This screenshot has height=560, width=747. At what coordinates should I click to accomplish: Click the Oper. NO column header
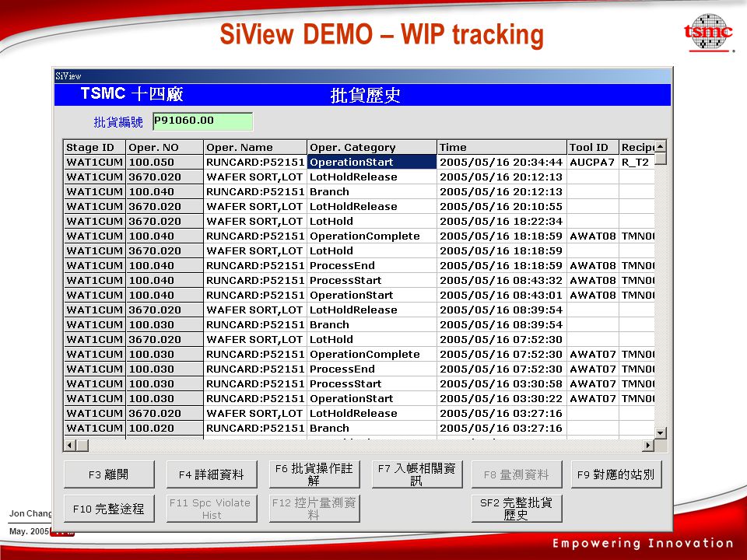(164, 147)
